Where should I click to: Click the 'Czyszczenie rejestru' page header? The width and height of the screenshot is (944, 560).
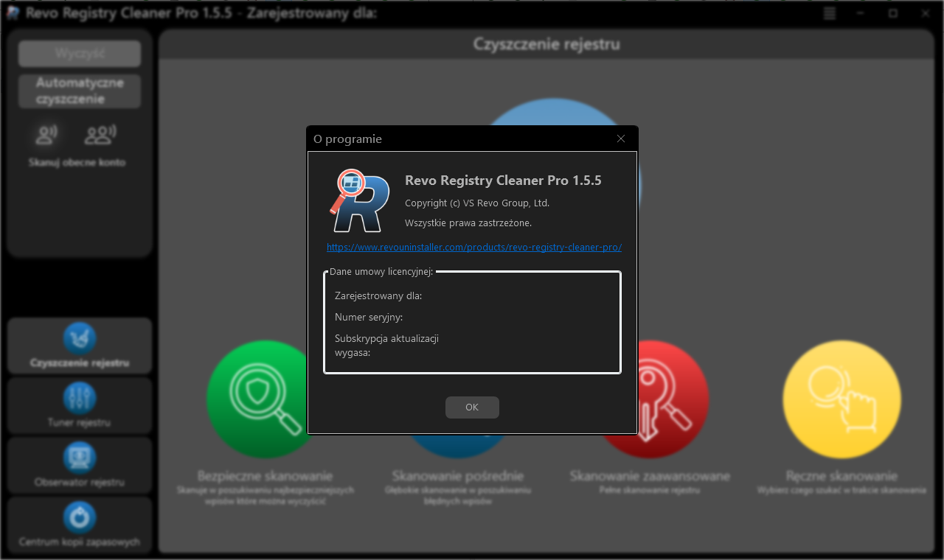pyautogui.click(x=546, y=44)
